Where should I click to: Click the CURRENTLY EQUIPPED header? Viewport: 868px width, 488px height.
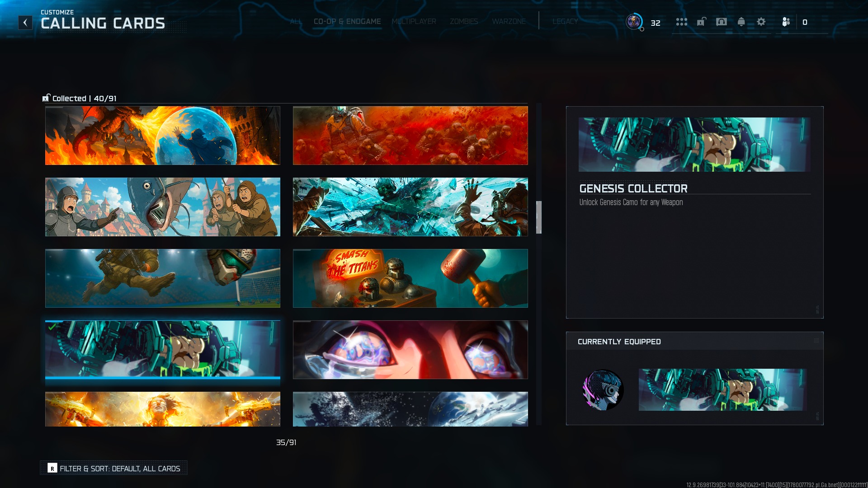click(619, 342)
